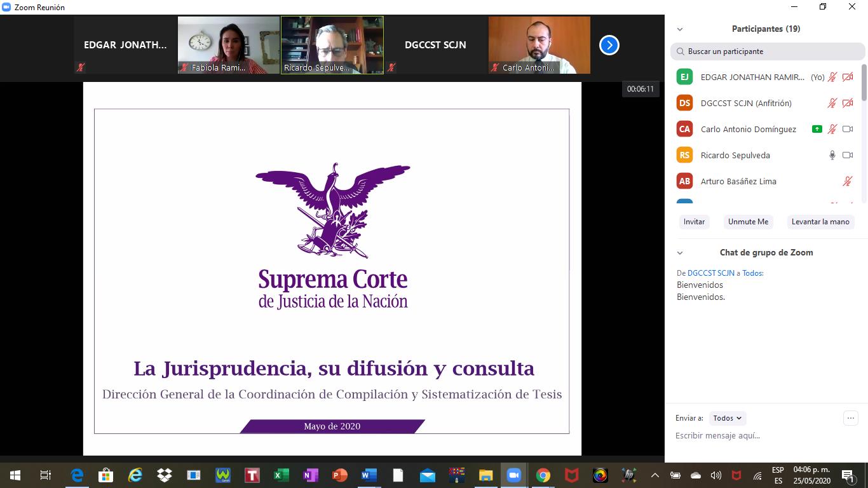Click the Levantar la mano button
868x488 pixels.
(820, 222)
